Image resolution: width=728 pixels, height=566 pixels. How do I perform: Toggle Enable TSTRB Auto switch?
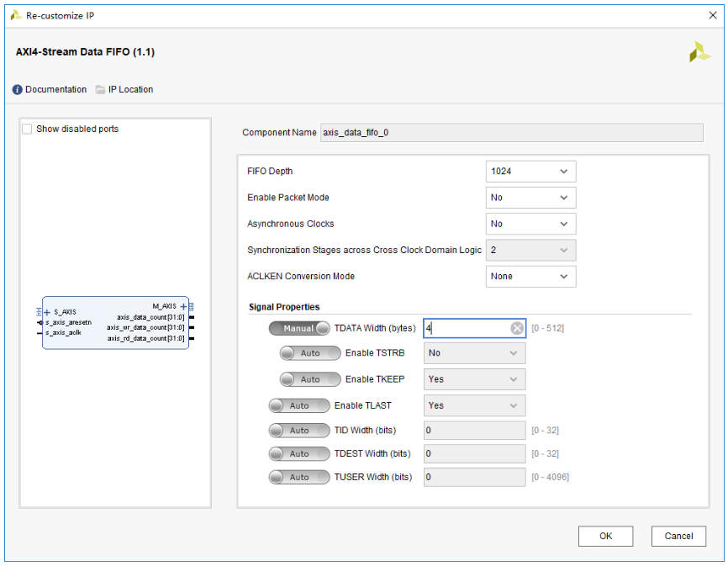310,353
